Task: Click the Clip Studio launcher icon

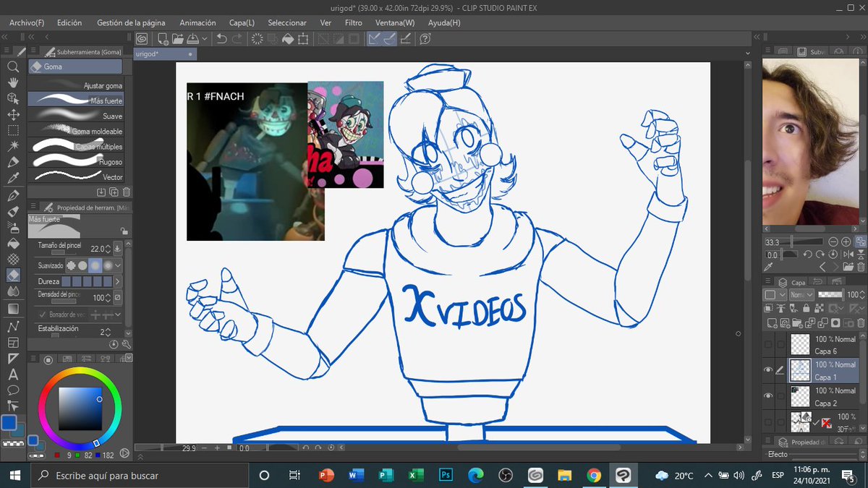Action: tap(142, 38)
